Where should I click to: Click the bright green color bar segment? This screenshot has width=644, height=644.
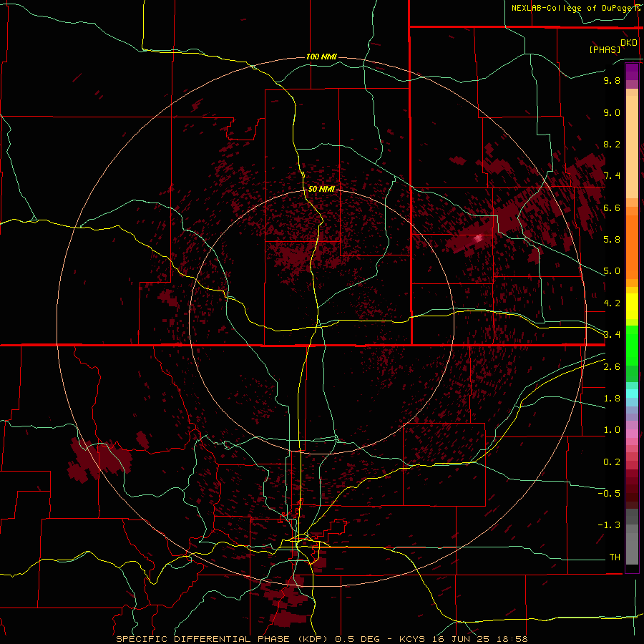(632, 345)
